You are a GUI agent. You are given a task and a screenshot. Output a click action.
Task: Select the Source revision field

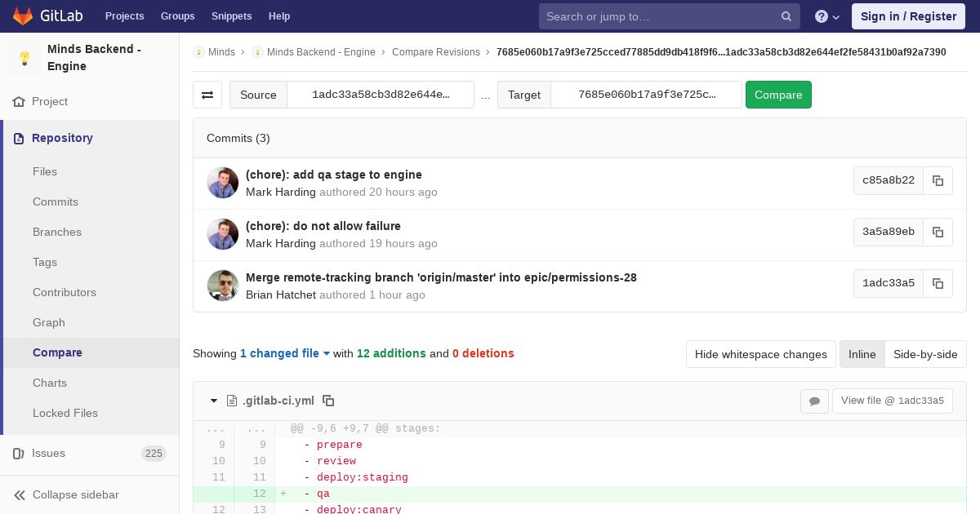(381, 95)
